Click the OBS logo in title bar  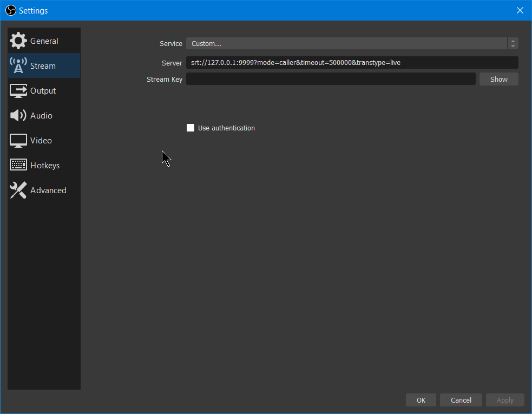point(11,10)
